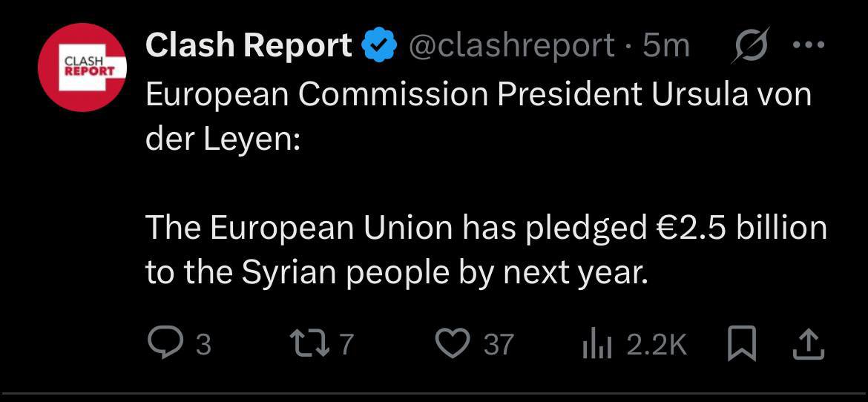Click the share upload-arrow icon
The image size is (868, 402).
808,343
